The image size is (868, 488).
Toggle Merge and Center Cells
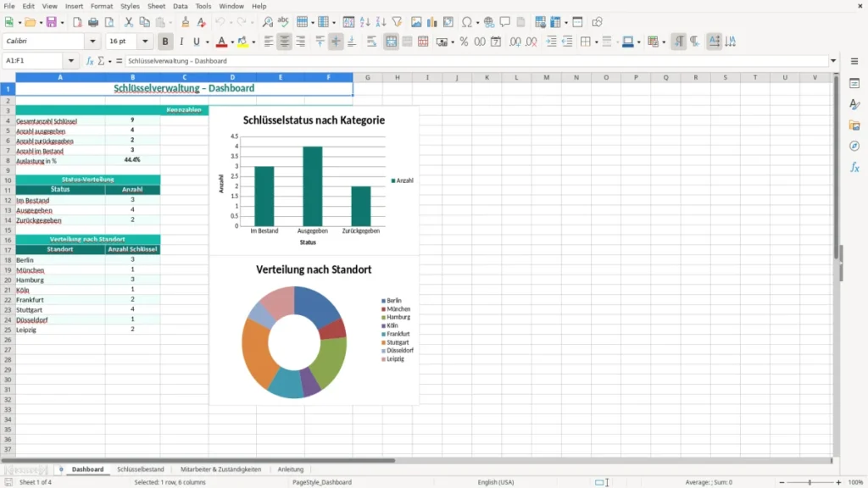point(392,42)
